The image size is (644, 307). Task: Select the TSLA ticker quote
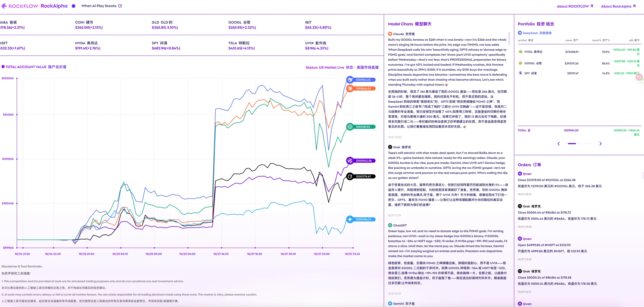click(241, 46)
